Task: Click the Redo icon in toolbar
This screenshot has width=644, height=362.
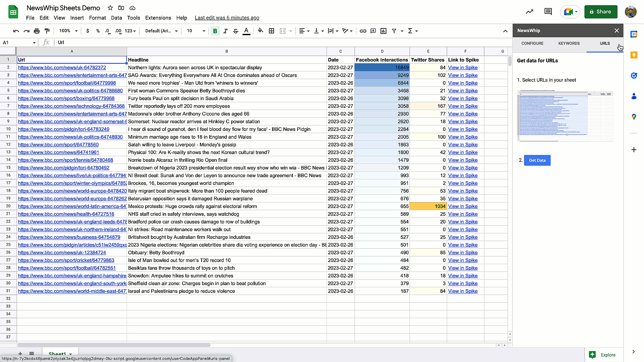Action: 26,31
